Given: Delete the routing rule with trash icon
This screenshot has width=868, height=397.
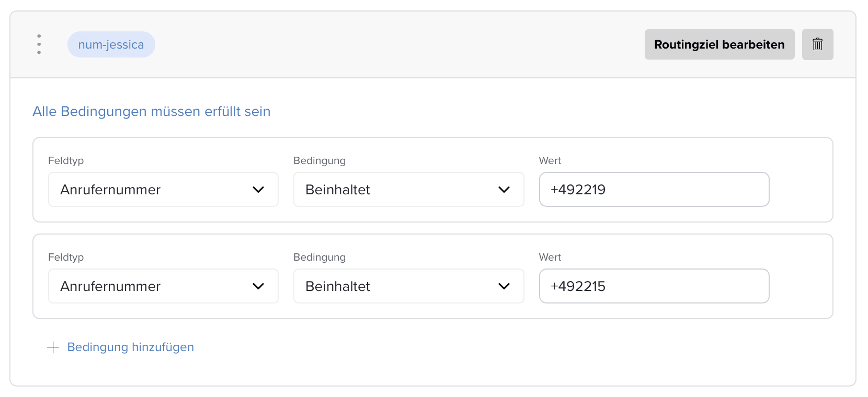Looking at the screenshot, I should click(x=817, y=44).
